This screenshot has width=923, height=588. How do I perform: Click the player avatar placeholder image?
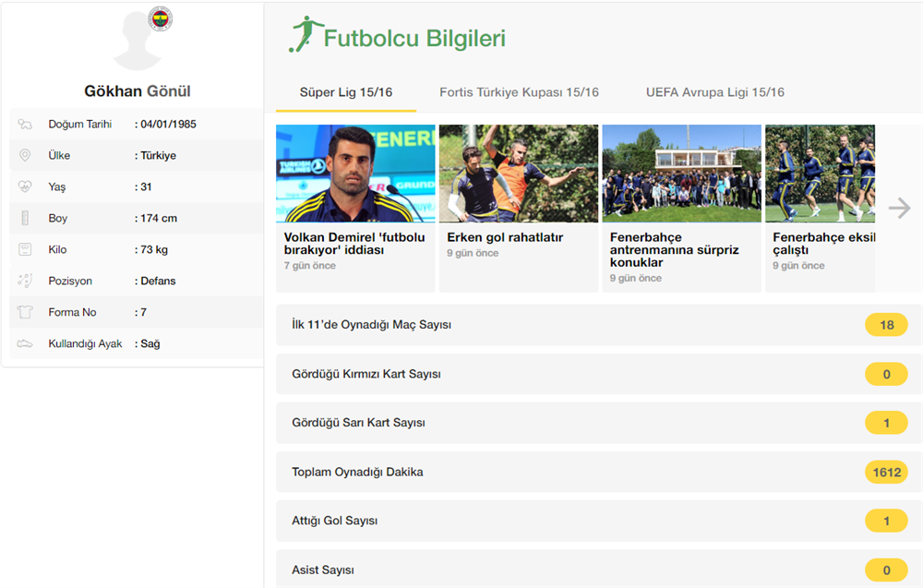coord(137,42)
